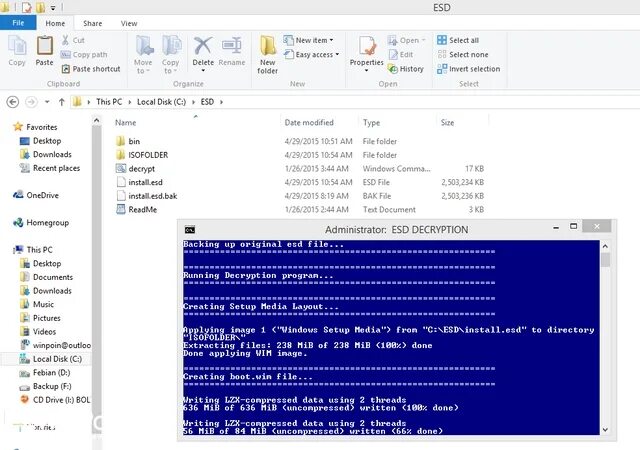The image size is (640, 450).
Task: Click Paste shortcut in ribbon
Action: (x=91, y=69)
